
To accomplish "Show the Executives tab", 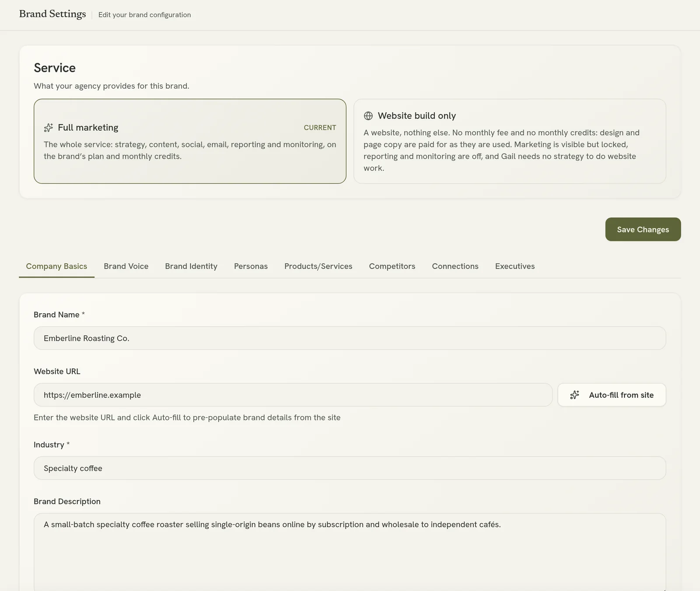I will point(515,266).
